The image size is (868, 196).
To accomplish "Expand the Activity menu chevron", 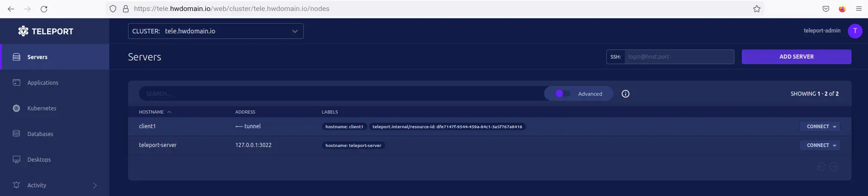I will (95, 185).
